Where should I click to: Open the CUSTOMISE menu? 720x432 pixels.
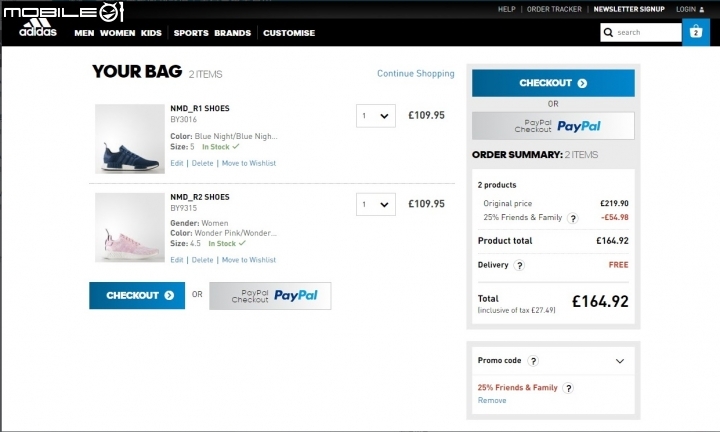click(x=289, y=33)
